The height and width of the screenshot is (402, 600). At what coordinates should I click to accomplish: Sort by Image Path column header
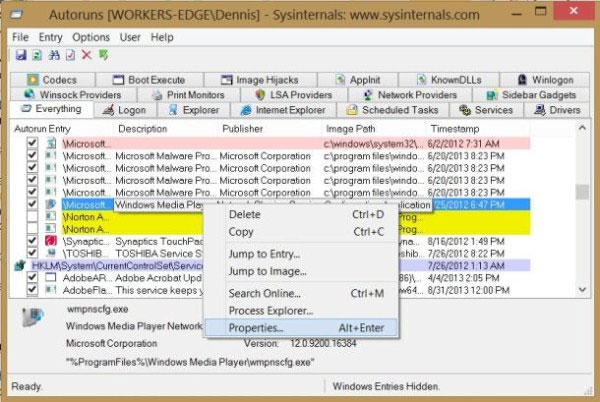tap(375, 129)
